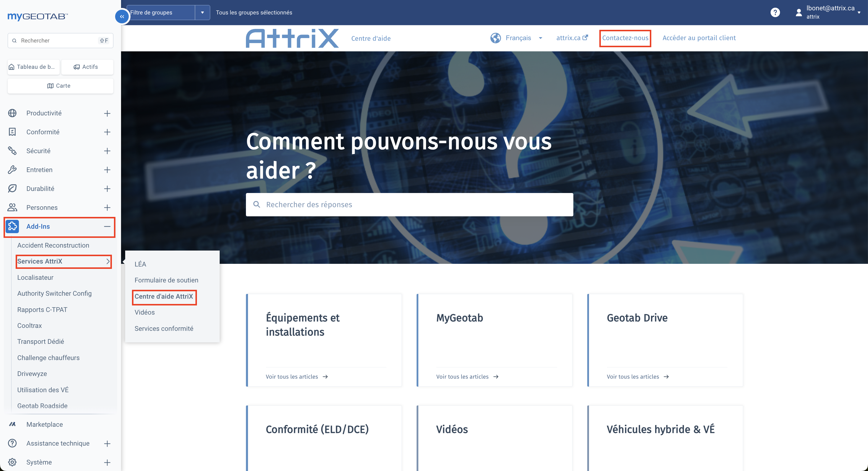The image size is (868, 471).
Task: Select LÉA from the submenu
Action: 141,264
